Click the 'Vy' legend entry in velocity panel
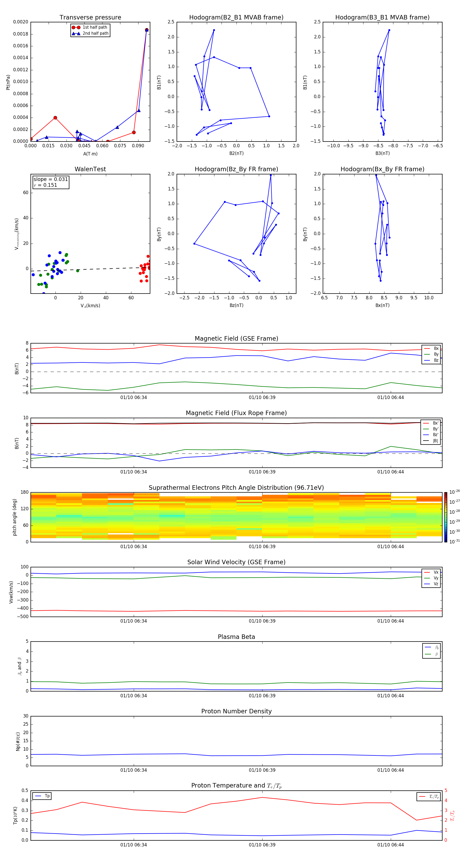The height and width of the screenshot is (868, 473). 431,578
